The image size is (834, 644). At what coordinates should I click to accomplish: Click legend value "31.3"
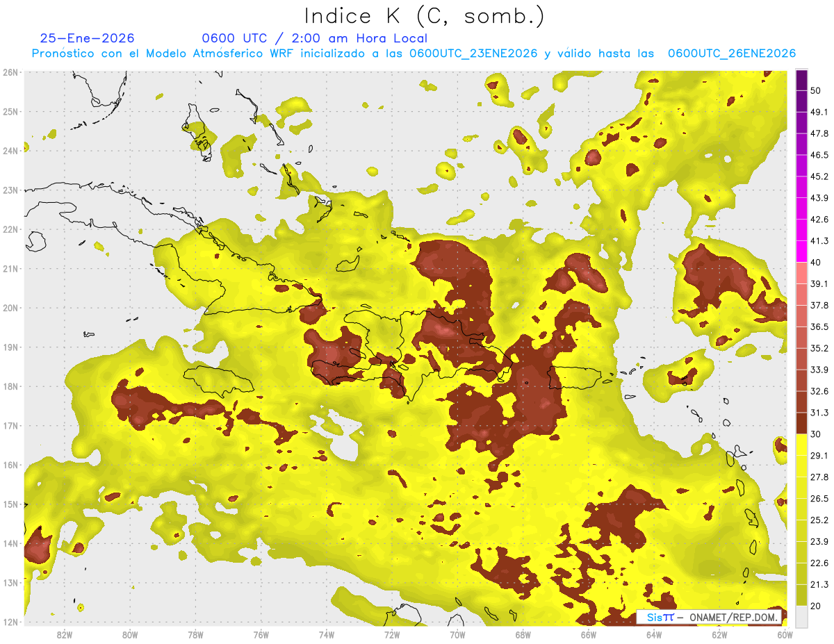click(819, 413)
